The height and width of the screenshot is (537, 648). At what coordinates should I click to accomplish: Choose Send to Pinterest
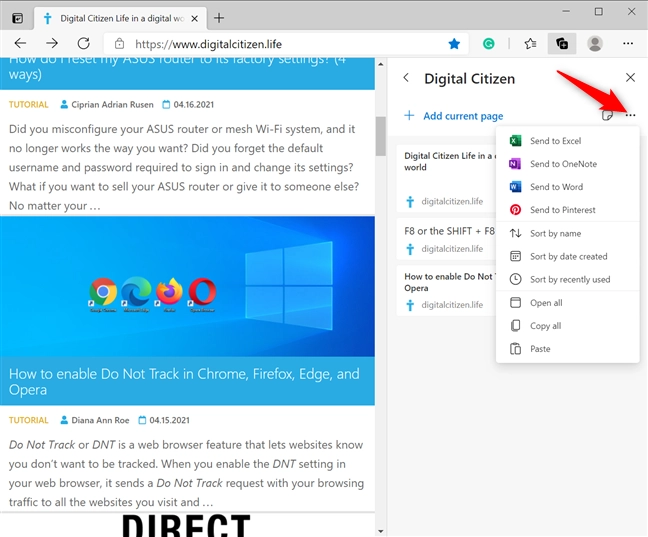tap(568, 210)
